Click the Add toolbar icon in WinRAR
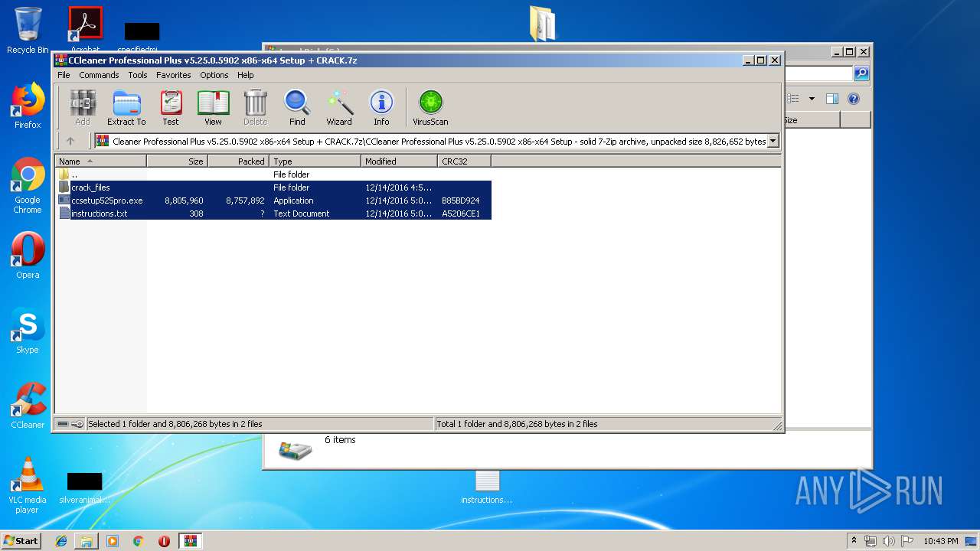 click(x=83, y=107)
